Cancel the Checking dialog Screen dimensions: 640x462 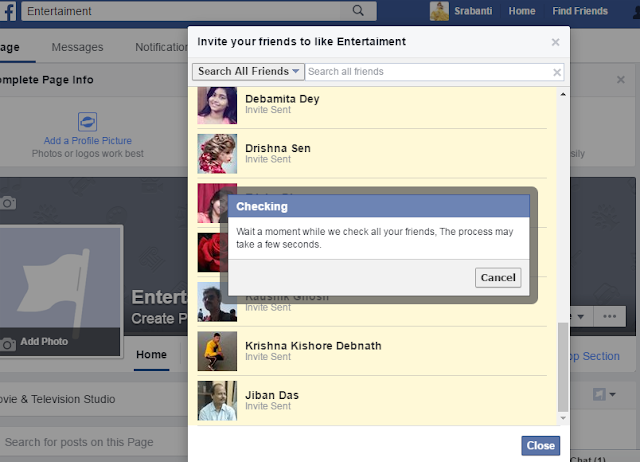point(498,278)
